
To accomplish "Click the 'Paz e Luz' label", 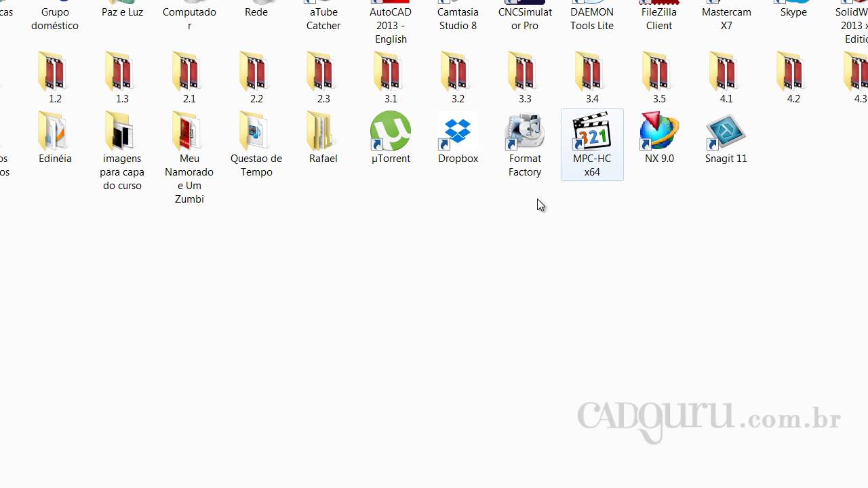I will pos(122,12).
